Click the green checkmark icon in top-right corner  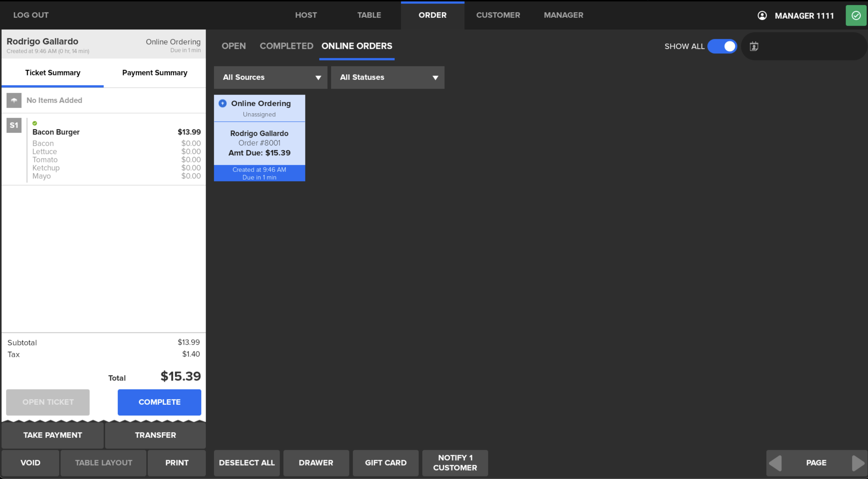[856, 15]
